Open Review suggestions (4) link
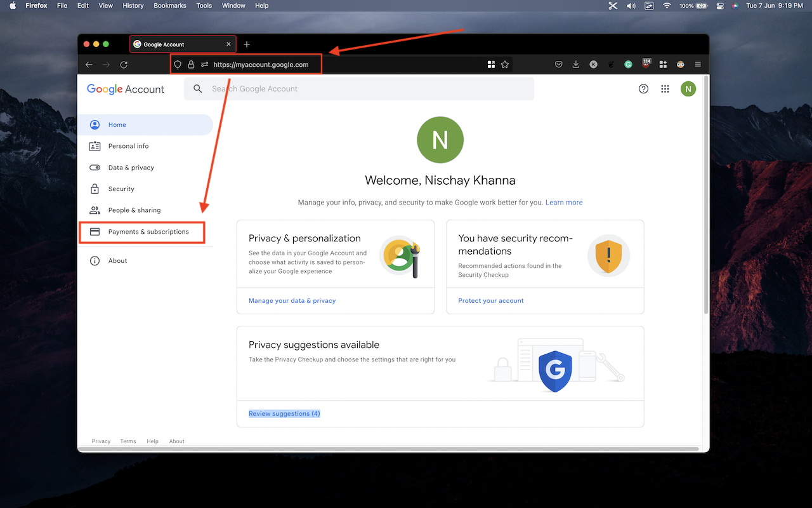The width and height of the screenshot is (812, 508). pos(284,413)
